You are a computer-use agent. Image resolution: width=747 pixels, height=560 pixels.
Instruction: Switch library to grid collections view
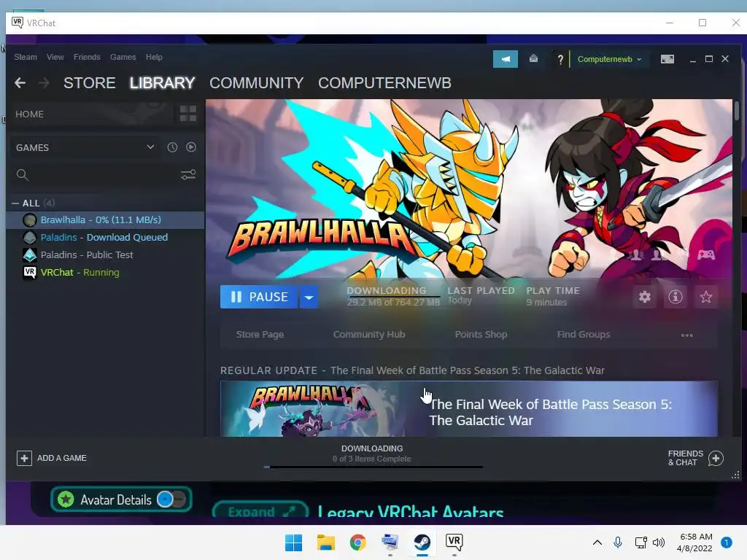(x=188, y=114)
